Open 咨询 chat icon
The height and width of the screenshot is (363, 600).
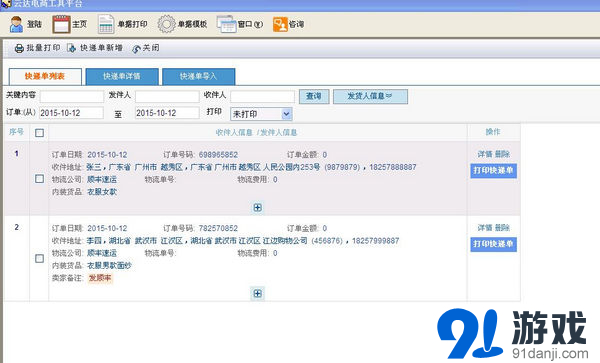tap(280, 24)
